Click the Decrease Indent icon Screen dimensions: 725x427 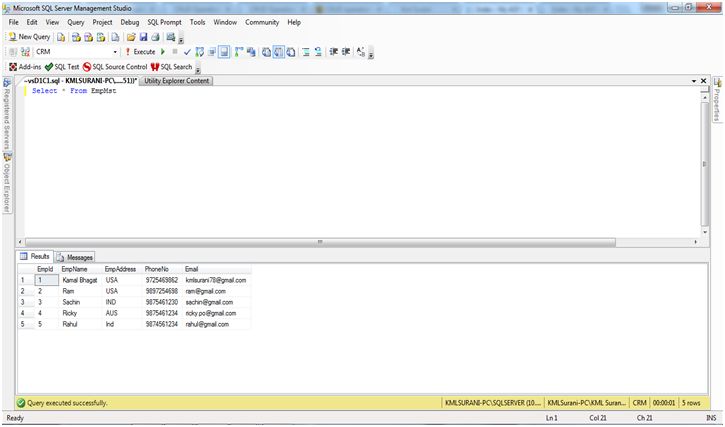pyautogui.click(x=333, y=52)
